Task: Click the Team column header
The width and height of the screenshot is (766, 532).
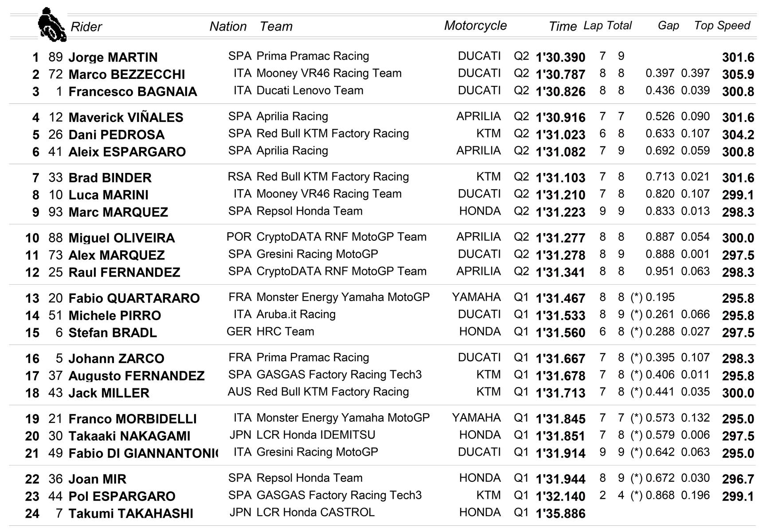Action: [276, 27]
